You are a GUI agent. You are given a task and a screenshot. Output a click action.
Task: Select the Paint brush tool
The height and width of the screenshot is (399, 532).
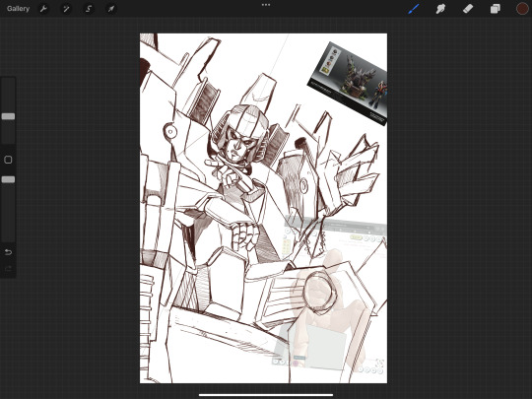414,9
